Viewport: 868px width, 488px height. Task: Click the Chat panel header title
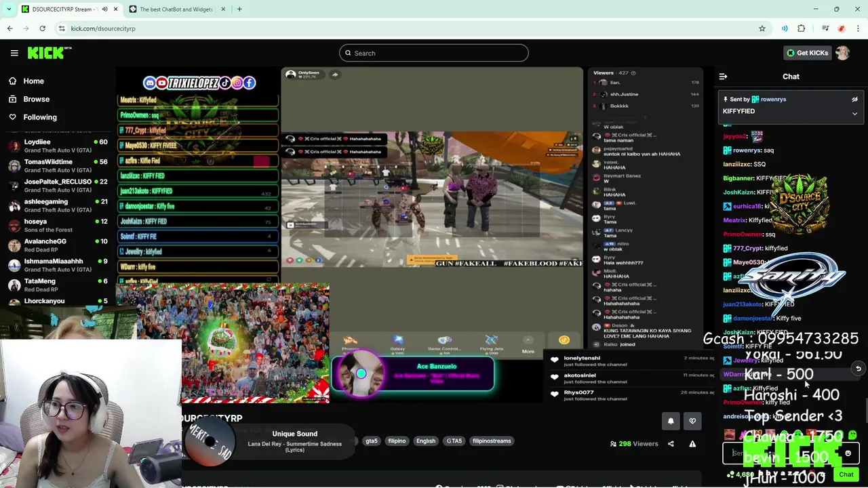pos(791,77)
